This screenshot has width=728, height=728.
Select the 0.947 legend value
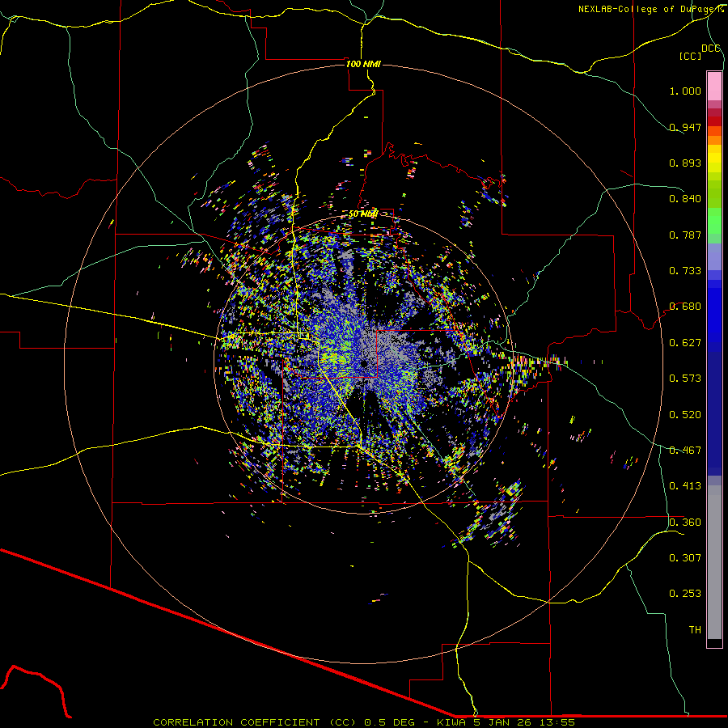pyautogui.click(x=685, y=127)
